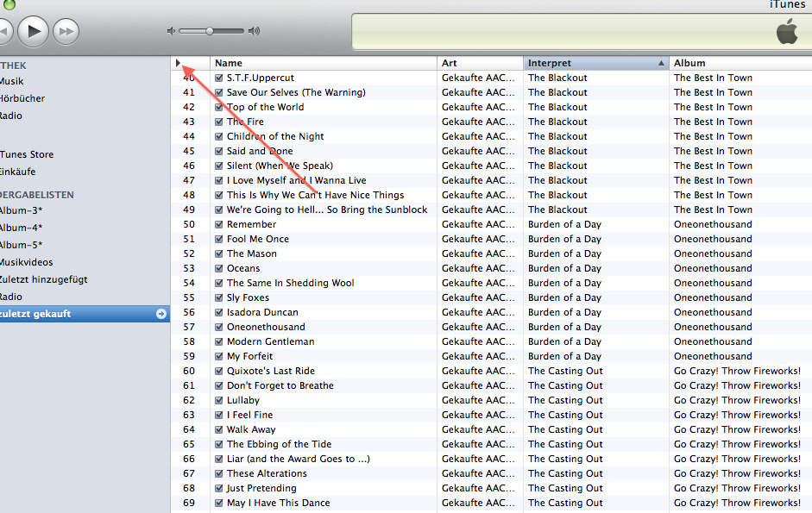Toggle the checkbox for Quixote's Last Ride
This screenshot has height=513, width=812.
pos(218,371)
